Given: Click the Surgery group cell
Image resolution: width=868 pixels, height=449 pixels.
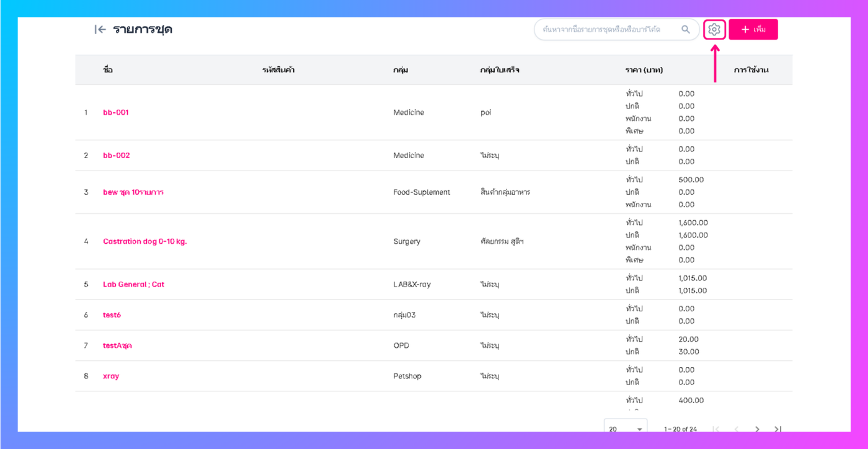Looking at the screenshot, I should 407,241.
